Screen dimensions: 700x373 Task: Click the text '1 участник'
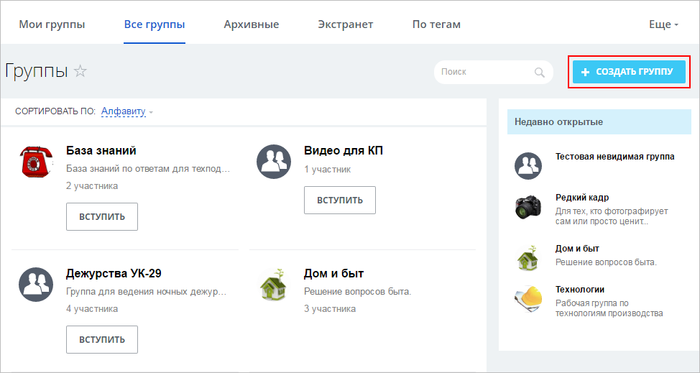327,170
